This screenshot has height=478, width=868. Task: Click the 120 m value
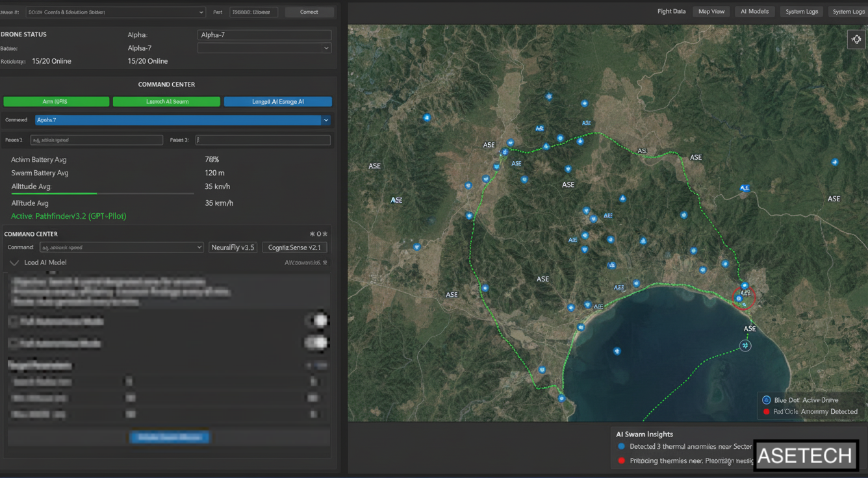[x=214, y=173]
